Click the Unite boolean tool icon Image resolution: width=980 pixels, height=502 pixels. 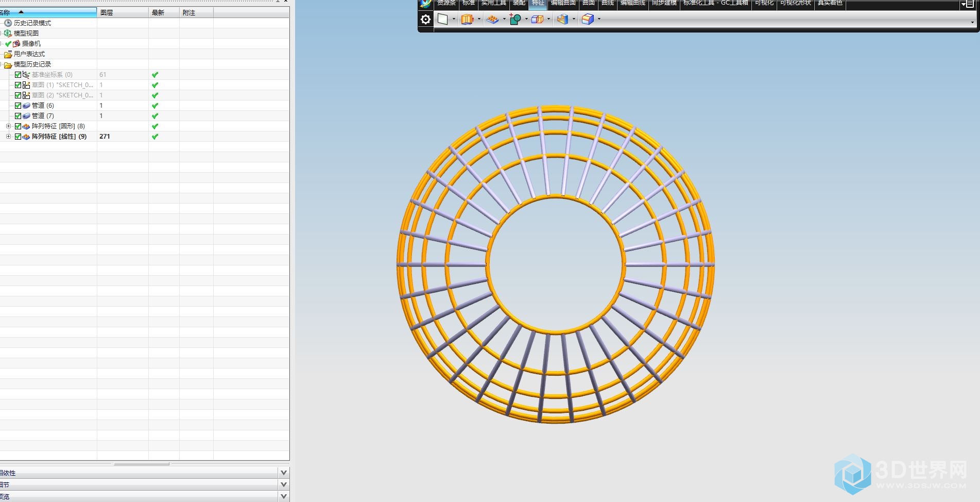[x=515, y=19]
